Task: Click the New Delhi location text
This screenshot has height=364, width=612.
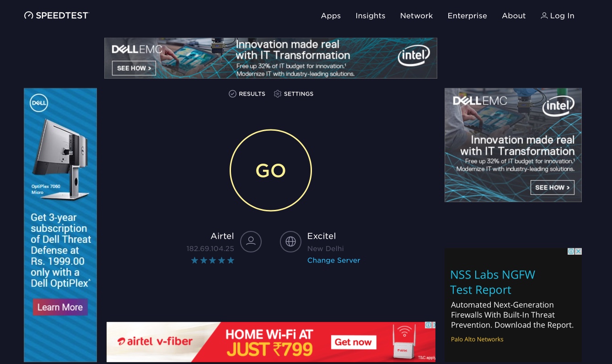Action: pos(326,249)
